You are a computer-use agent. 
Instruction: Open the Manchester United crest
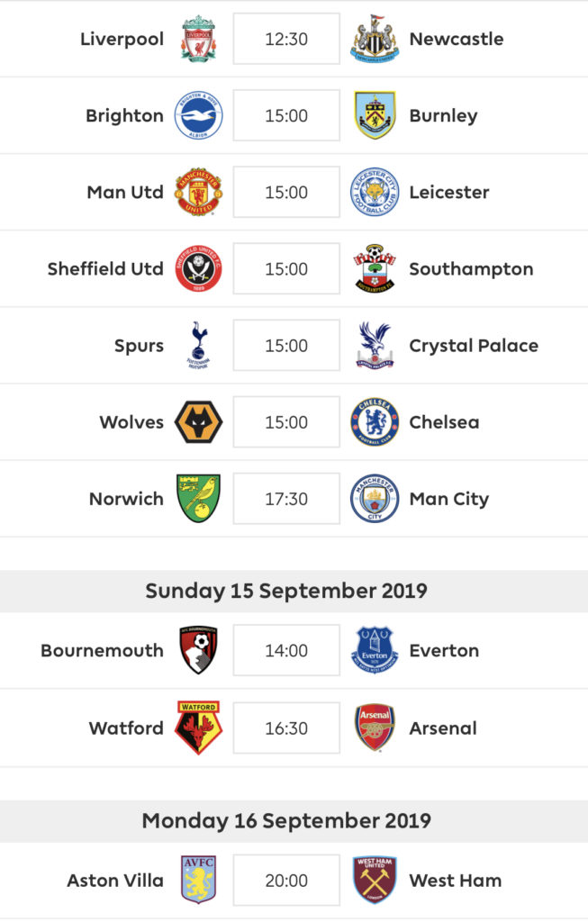click(199, 192)
